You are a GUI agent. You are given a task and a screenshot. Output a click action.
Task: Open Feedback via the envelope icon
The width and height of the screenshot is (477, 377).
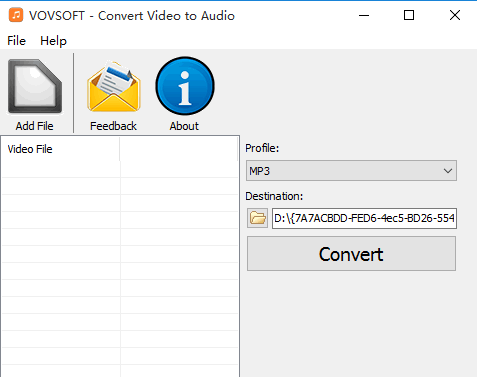pos(114,86)
